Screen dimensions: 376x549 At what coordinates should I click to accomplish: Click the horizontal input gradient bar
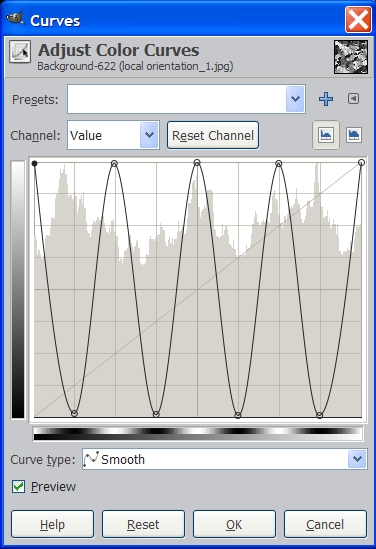tap(198, 433)
